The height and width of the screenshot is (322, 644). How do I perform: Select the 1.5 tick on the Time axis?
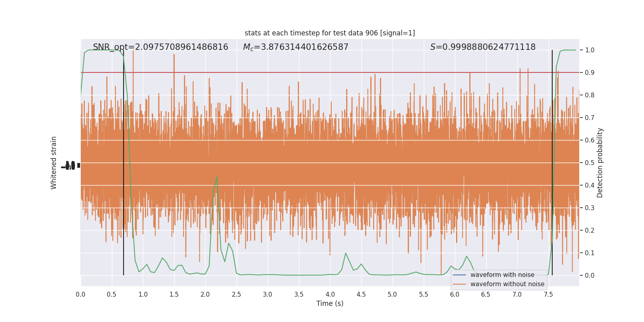tap(174, 294)
